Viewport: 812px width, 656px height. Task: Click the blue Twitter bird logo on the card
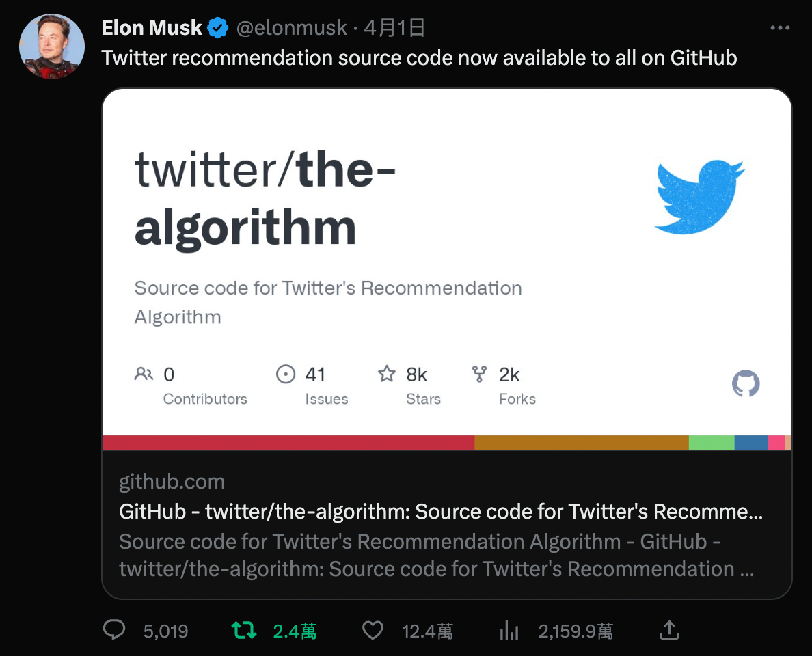pyautogui.click(x=699, y=197)
